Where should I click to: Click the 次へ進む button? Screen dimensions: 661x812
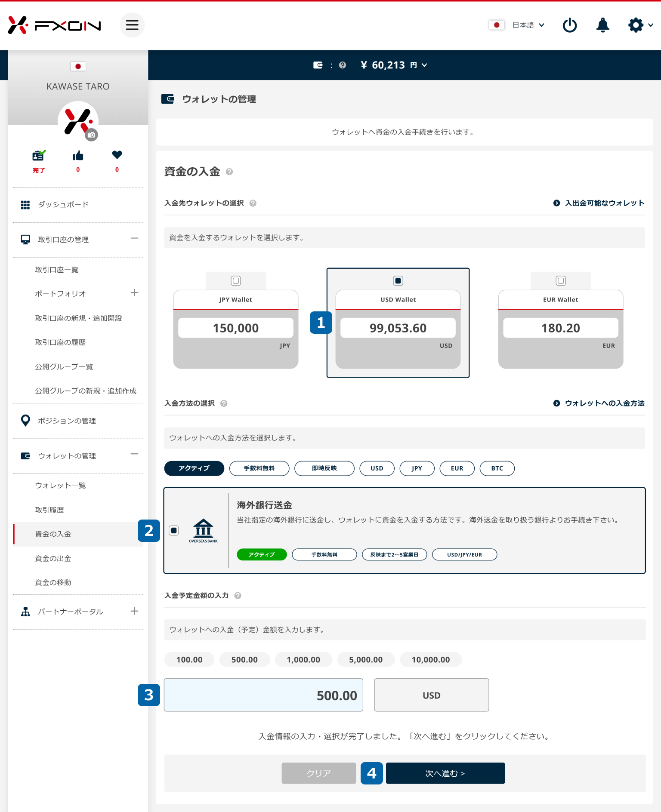[x=445, y=773]
